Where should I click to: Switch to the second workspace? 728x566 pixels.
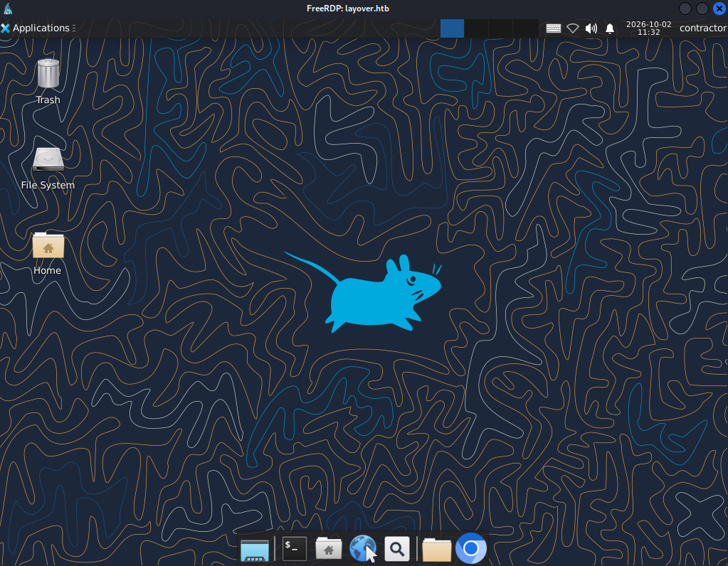coord(476,28)
